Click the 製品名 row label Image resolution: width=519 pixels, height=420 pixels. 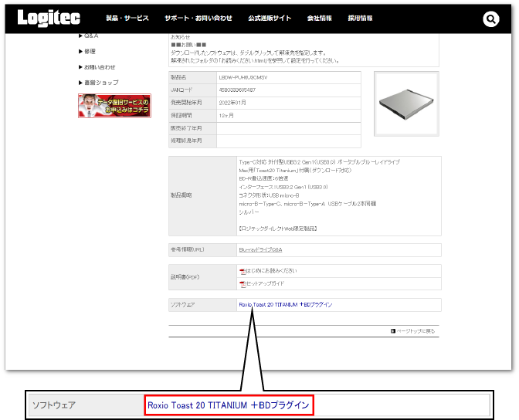178,77
